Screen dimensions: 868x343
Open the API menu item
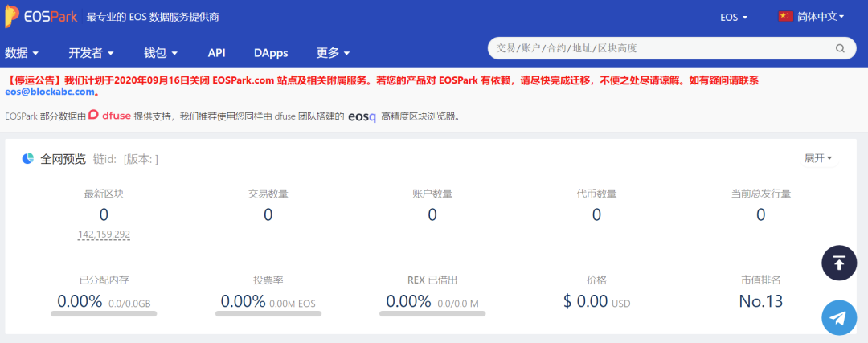click(x=216, y=53)
